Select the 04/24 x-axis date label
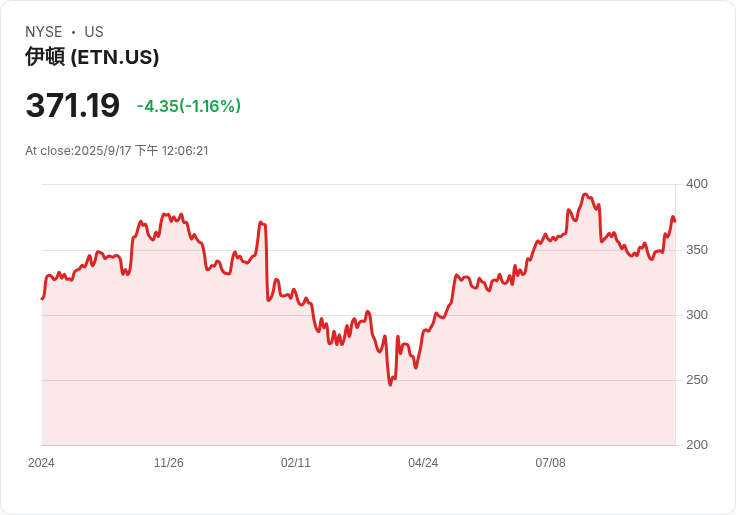Screen dimensions: 736x515 423,463
